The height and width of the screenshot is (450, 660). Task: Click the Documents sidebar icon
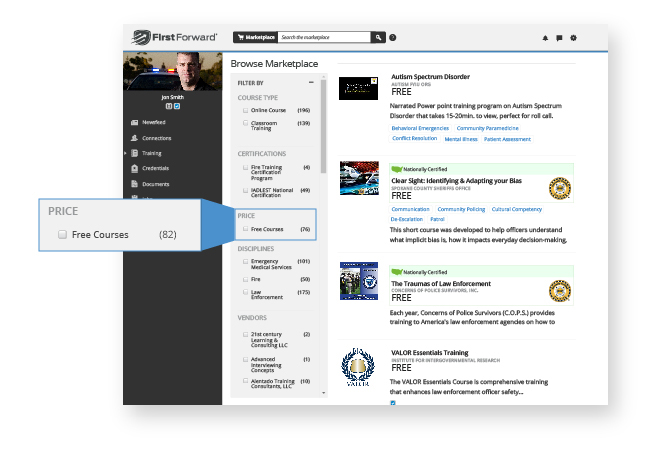(x=134, y=184)
